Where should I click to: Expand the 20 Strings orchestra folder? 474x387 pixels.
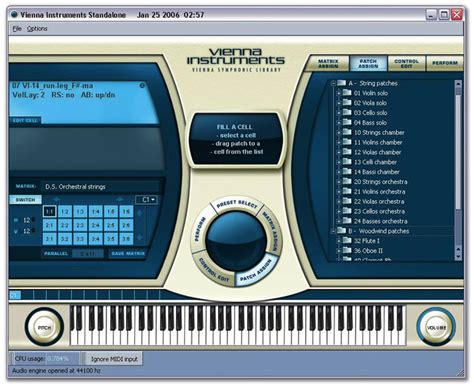(x=339, y=182)
